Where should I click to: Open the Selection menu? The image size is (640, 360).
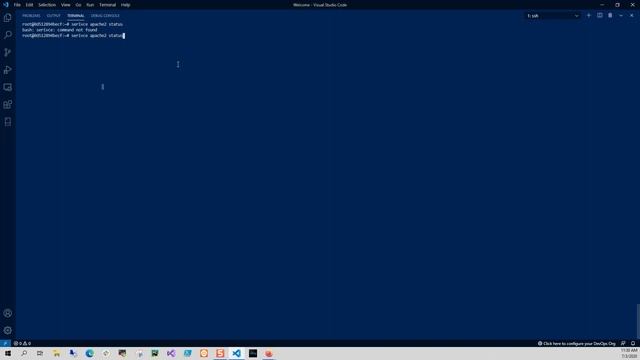point(47,5)
